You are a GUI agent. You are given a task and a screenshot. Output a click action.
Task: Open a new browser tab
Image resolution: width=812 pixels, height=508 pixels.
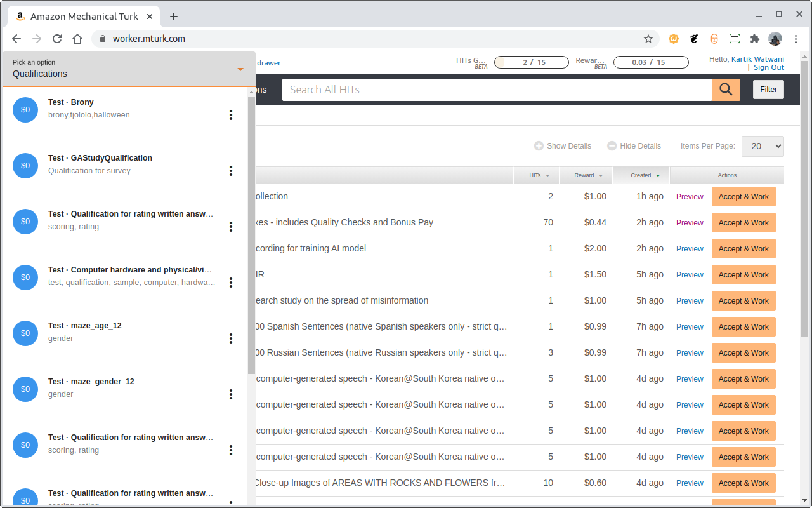(174, 17)
